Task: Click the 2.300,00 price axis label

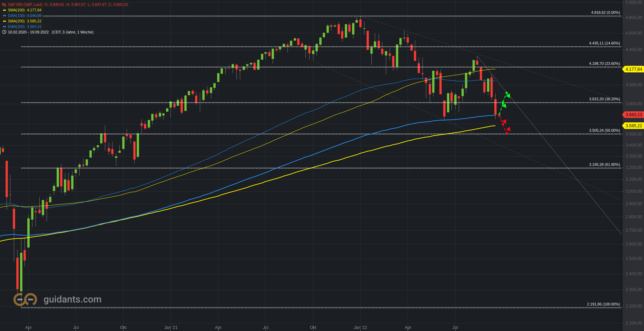Action: 634,290
